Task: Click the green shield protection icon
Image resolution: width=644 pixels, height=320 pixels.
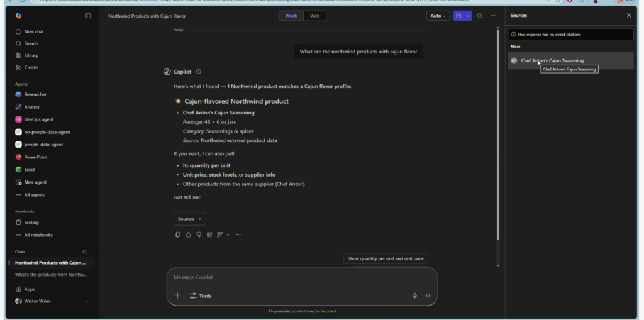Action: tap(480, 16)
